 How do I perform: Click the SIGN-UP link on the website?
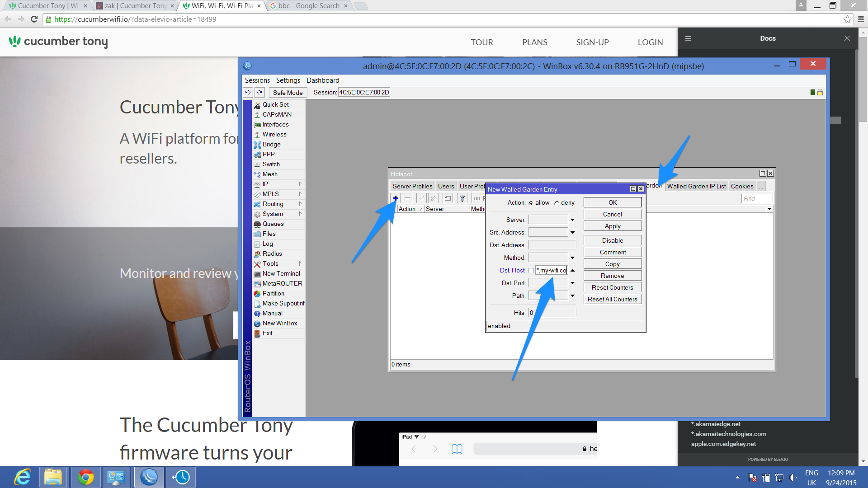point(592,42)
